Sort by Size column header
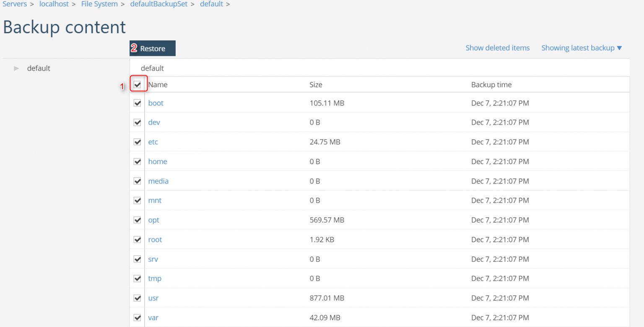The width and height of the screenshot is (644, 327). click(316, 84)
